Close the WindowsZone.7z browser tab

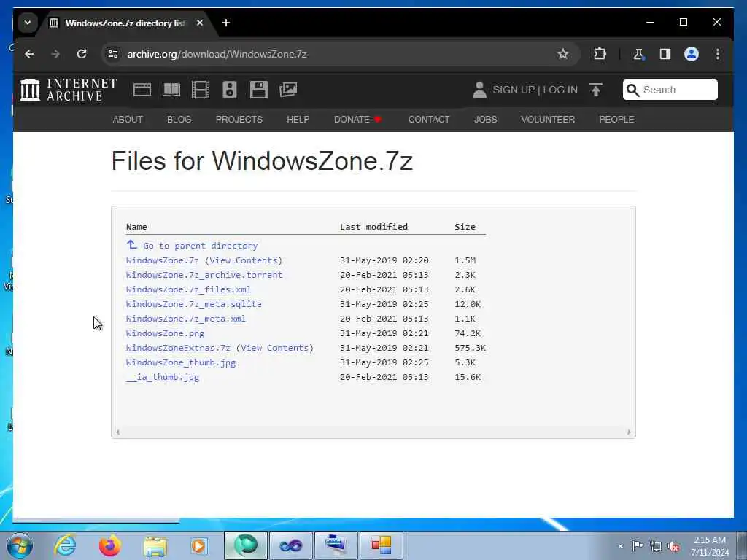(200, 23)
